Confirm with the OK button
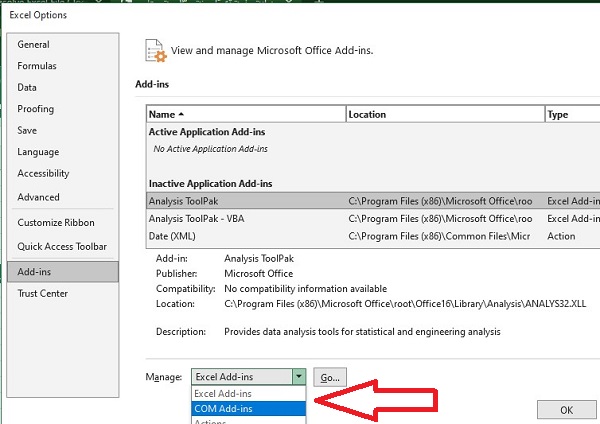 (565, 410)
